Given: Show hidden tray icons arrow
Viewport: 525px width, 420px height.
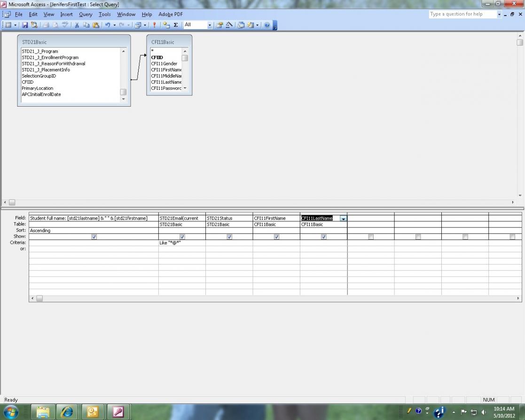Looking at the screenshot, I should (x=454, y=412).
